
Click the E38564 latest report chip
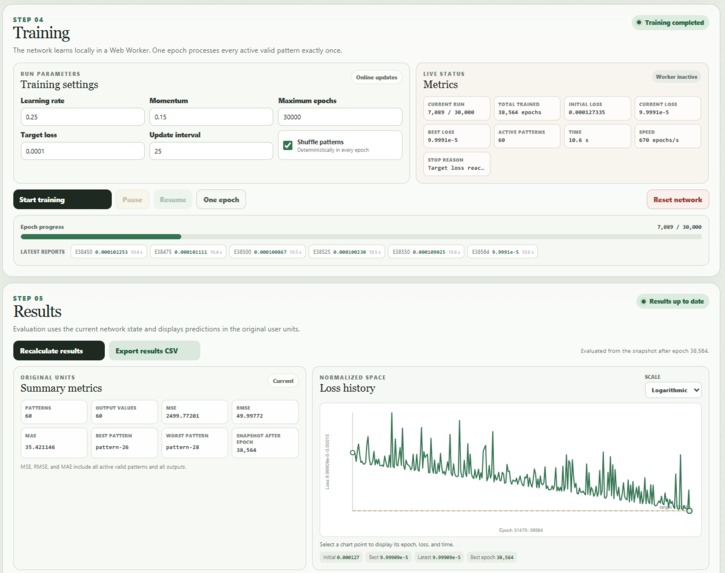[502, 252]
